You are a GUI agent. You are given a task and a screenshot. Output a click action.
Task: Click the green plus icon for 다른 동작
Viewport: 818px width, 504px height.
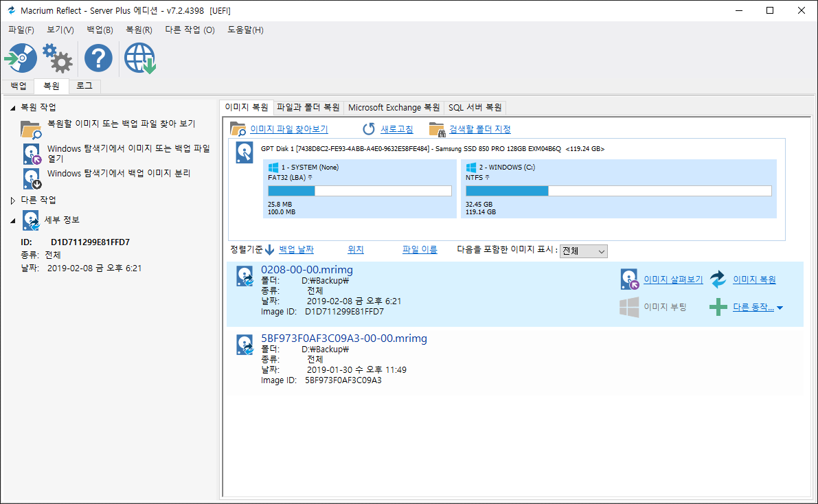[x=718, y=308]
